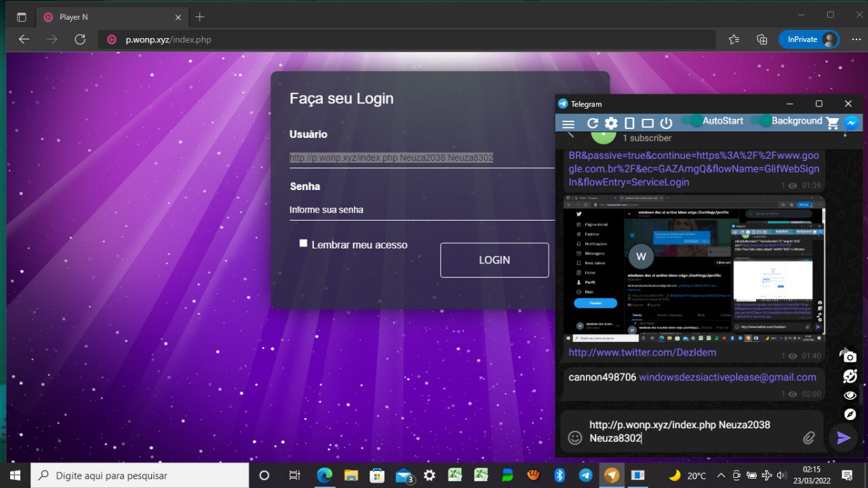
Task: Select the portrait phone layout icon
Action: point(629,124)
